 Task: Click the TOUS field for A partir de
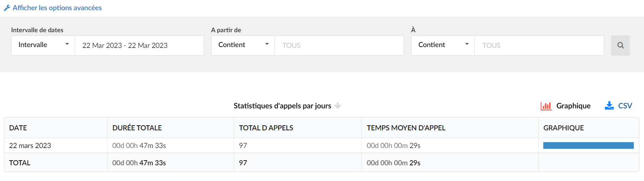(339, 46)
